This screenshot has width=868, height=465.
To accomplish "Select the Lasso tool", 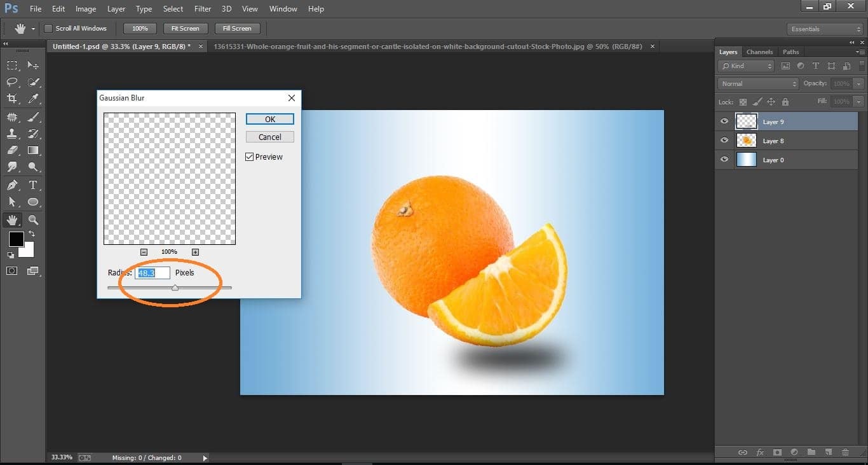I will pos(13,81).
